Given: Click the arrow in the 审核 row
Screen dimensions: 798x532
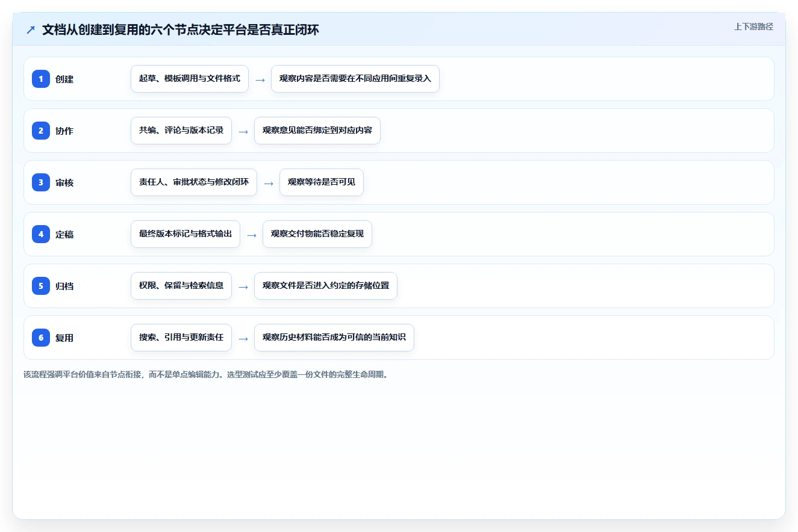Looking at the screenshot, I should (269, 183).
